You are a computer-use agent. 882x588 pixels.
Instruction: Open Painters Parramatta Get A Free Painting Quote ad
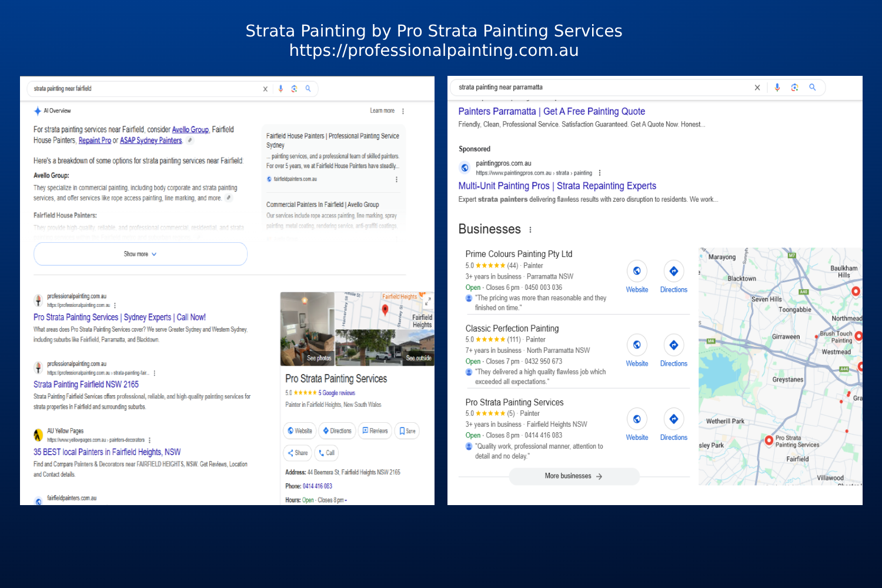click(552, 111)
